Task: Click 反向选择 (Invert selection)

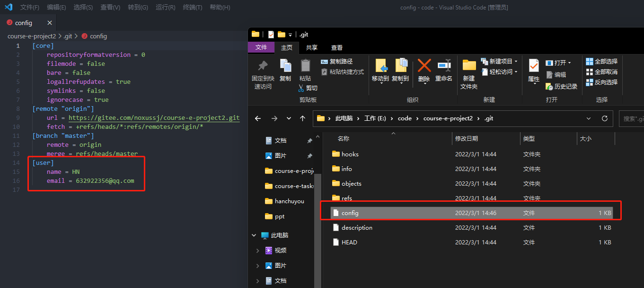Action: point(602,82)
